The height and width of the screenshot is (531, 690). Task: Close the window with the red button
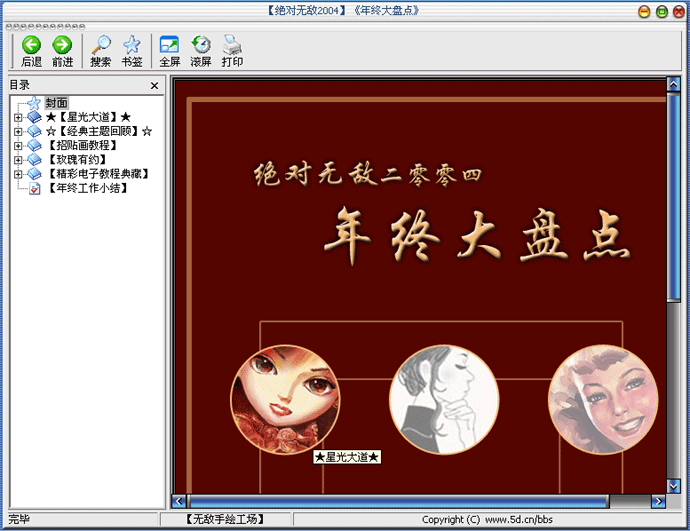coord(679,11)
